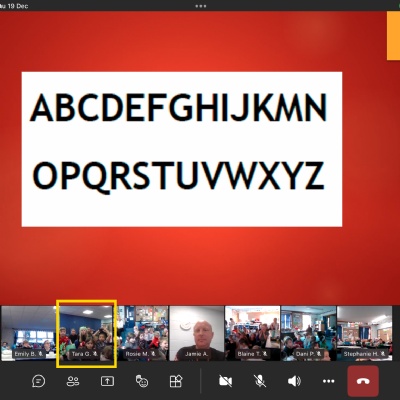Open the chat panel icon

pyautogui.click(x=39, y=381)
